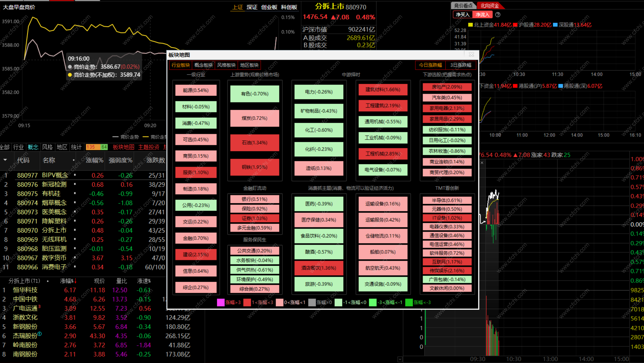Toggle to 净流入 mode
The height and width of the screenshot is (363, 644).
pyautogui.click(x=482, y=15)
